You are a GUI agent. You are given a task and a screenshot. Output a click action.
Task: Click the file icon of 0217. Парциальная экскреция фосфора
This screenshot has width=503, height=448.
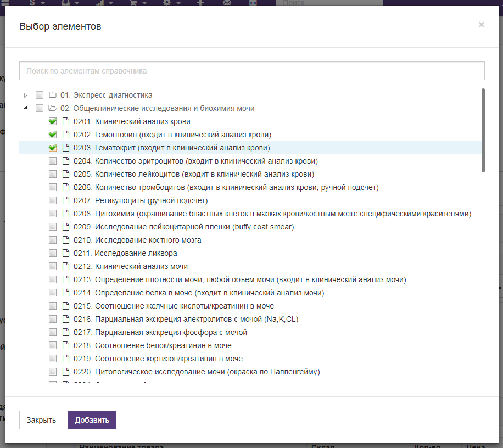[66, 332]
